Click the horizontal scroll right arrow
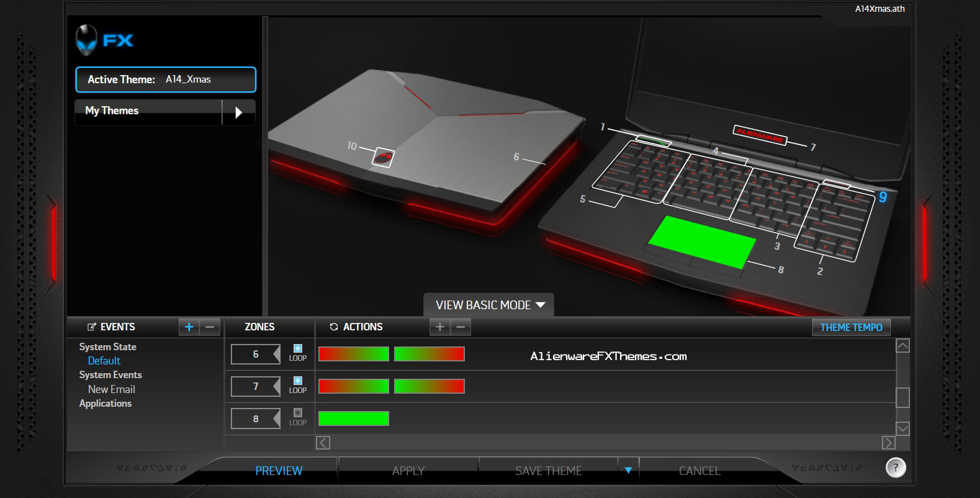 click(888, 443)
